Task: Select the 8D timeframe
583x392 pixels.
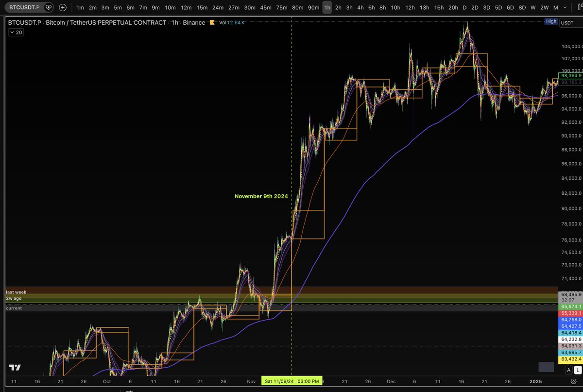Action: tap(522, 8)
